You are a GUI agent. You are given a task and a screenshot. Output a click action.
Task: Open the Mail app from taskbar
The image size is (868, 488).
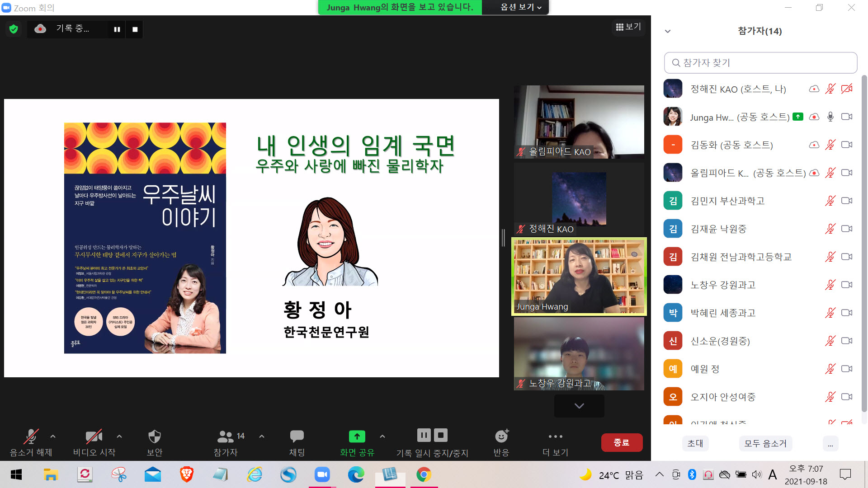pos(153,474)
